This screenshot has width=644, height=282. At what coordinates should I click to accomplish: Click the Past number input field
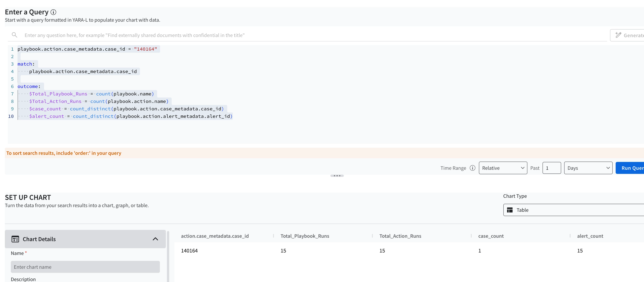(x=551, y=168)
